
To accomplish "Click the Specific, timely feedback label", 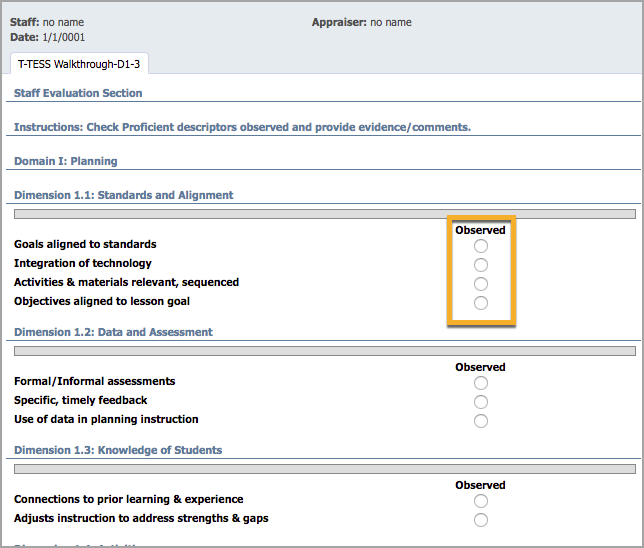I will click(80, 401).
